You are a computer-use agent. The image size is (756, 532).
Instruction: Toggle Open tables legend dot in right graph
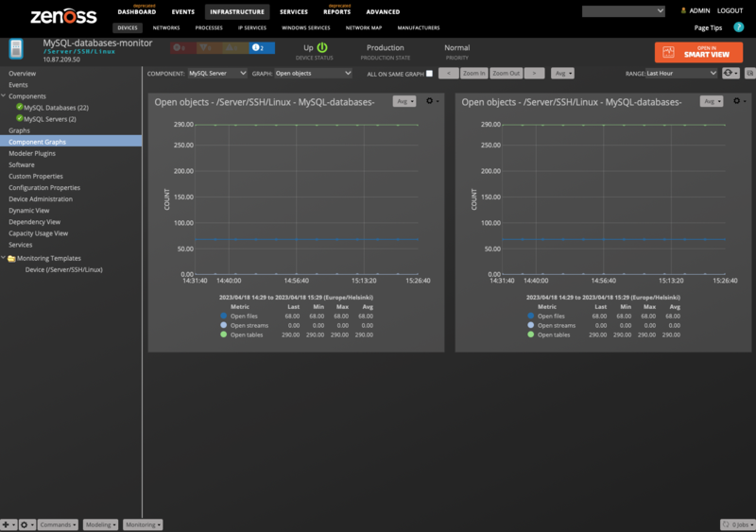click(x=530, y=335)
